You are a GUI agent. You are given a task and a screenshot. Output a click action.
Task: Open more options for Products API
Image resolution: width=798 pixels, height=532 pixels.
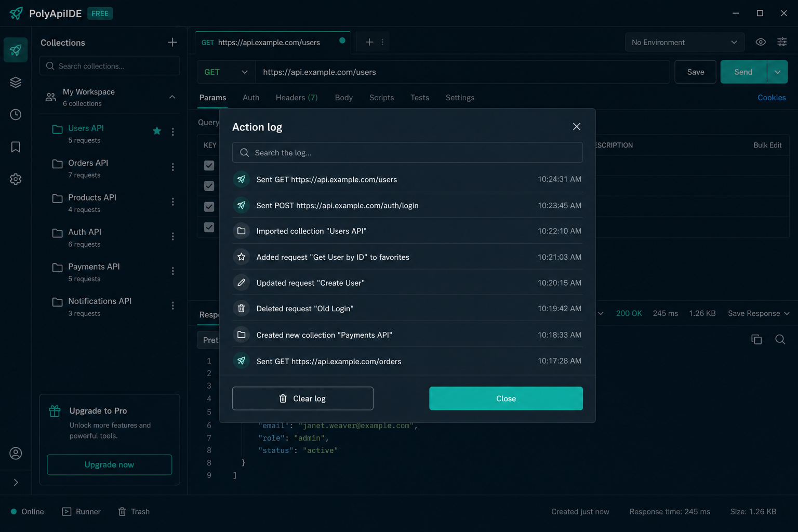pyautogui.click(x=173, y=202)
